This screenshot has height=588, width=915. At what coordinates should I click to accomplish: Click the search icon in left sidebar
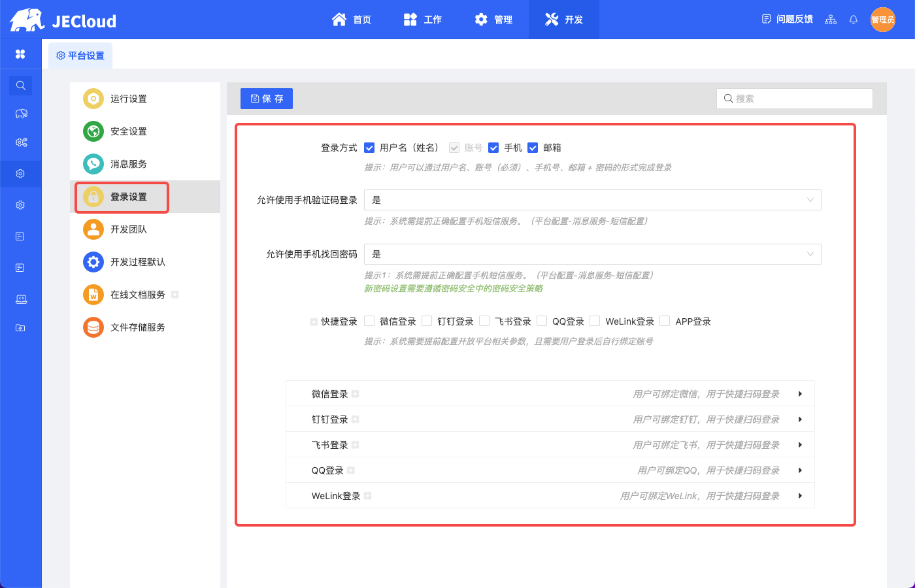coord(20,86)
